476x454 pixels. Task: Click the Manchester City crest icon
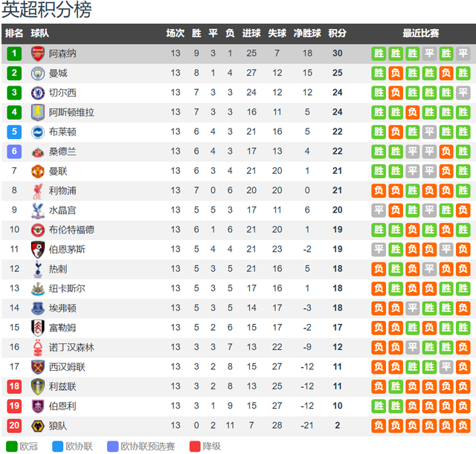click(37, 73)
